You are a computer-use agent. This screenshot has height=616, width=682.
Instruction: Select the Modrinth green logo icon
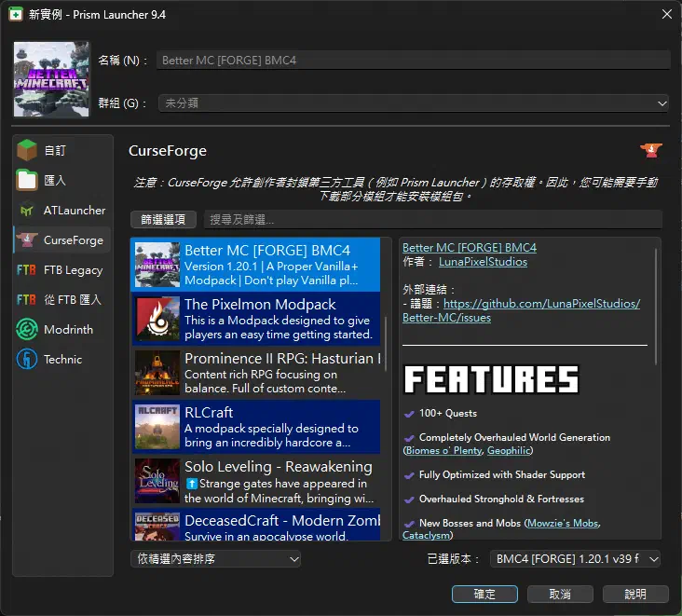point(27,329)
